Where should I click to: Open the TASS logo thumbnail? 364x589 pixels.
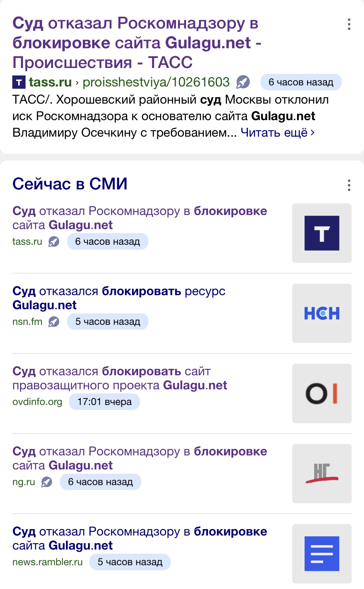pyautogui.click(x=322, y=233)
